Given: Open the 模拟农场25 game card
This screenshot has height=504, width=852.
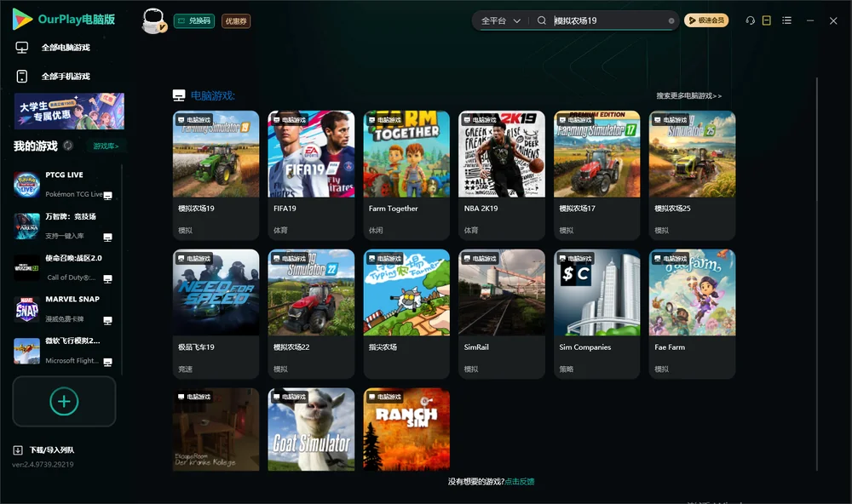Looking at the screenshot, I should (x=692, y=175).
